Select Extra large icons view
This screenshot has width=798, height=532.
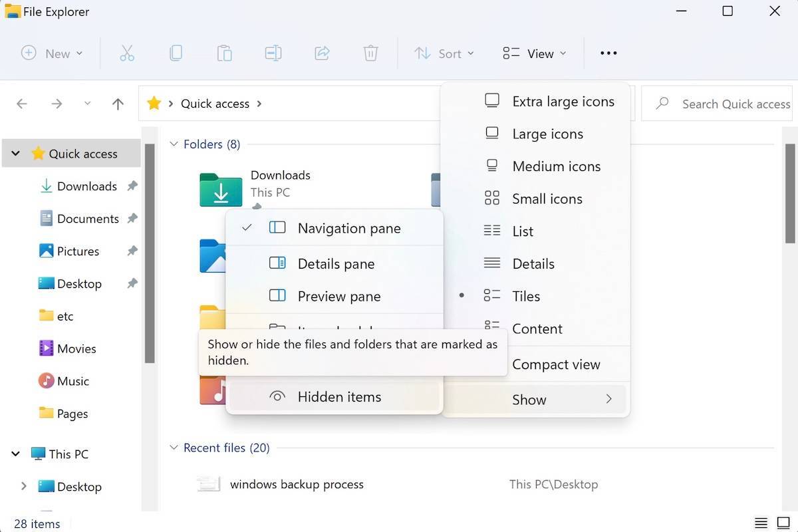coord(563,102)
